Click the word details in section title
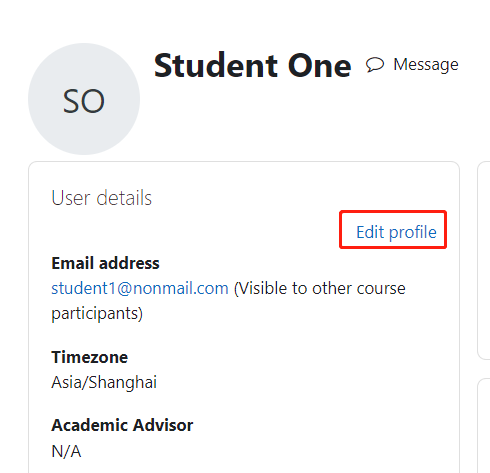490x473 pixels. click(124, 198)
